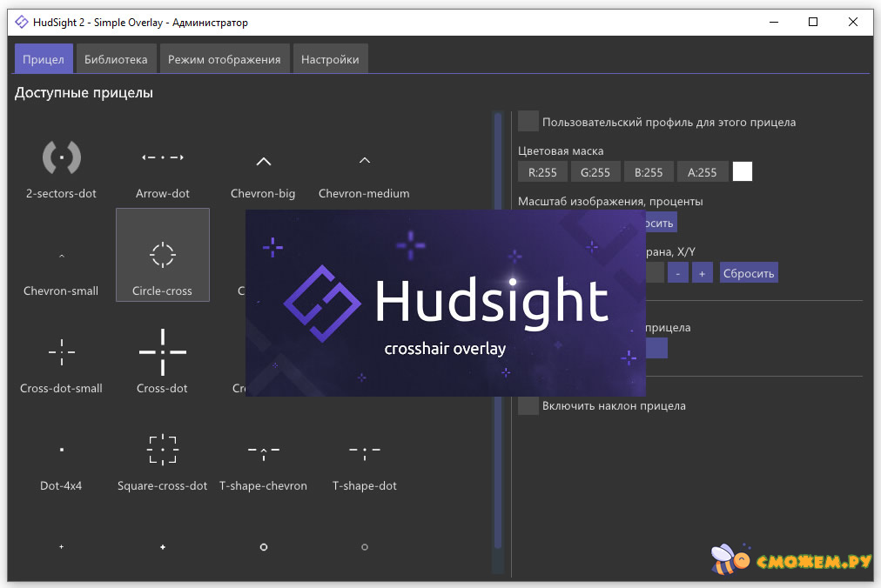Minimize the HudSight window
This screenshot has height=588, width=881.
tap(774, 22)
